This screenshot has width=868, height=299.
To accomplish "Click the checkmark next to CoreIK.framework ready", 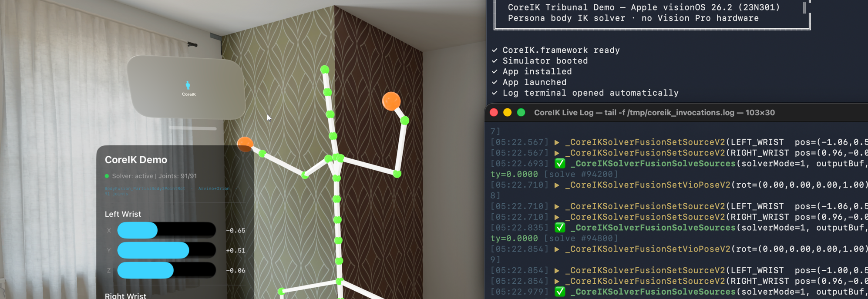I will pos(495,50).
